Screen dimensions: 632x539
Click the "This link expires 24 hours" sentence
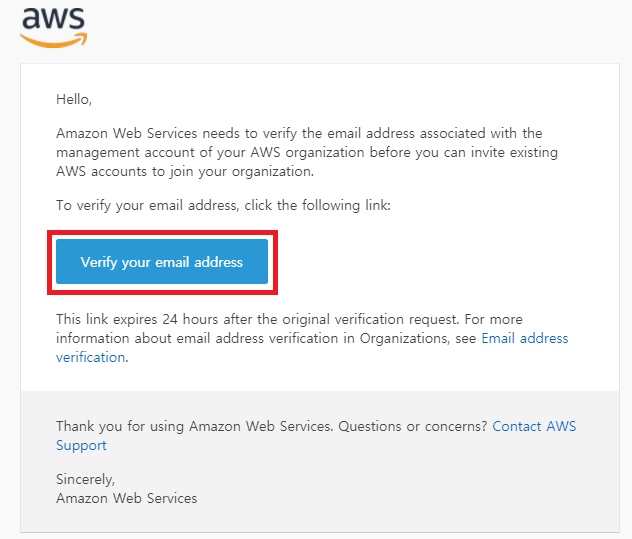257,319
